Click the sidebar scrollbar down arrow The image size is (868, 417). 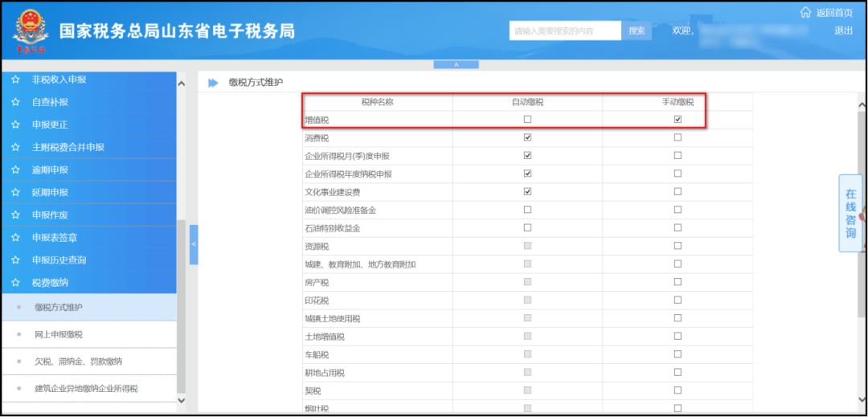[181, 400]
